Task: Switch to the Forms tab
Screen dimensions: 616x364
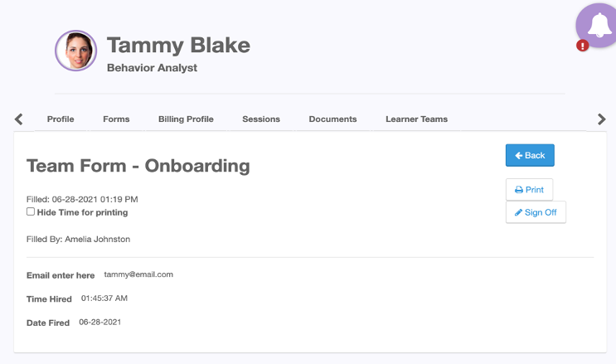Action: tap(116, 119)
